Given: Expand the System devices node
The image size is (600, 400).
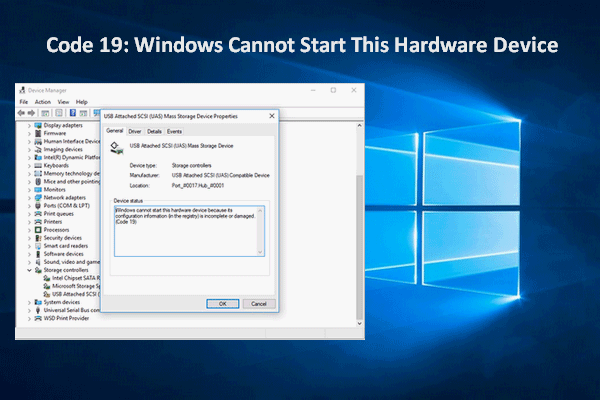Looking at the screenshot, I should [29, 302].
